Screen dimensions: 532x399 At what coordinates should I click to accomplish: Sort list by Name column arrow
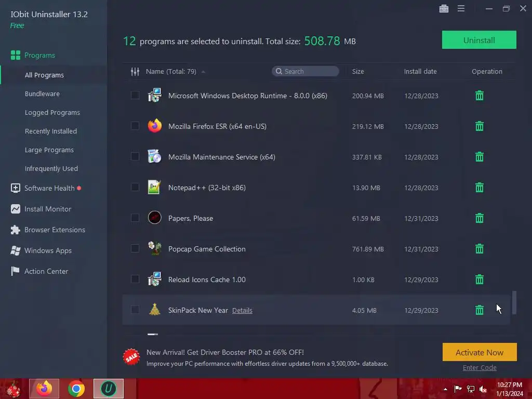click(203, 72)
